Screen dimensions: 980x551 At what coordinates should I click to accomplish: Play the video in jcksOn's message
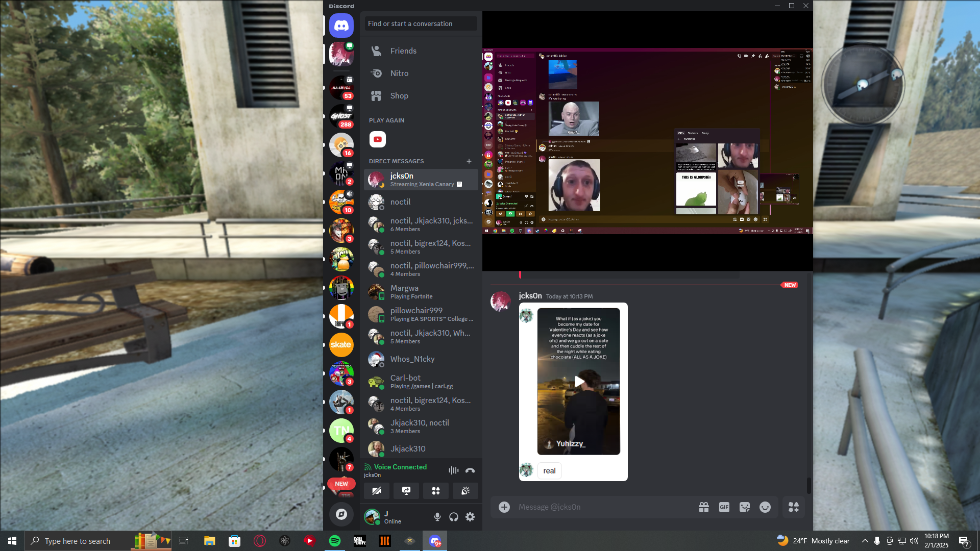coord(579,382)
